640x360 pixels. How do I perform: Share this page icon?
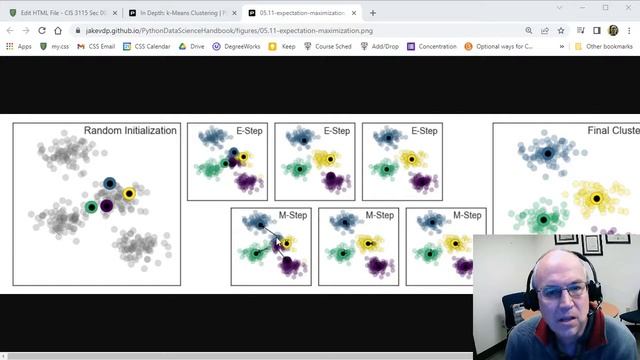544,31
